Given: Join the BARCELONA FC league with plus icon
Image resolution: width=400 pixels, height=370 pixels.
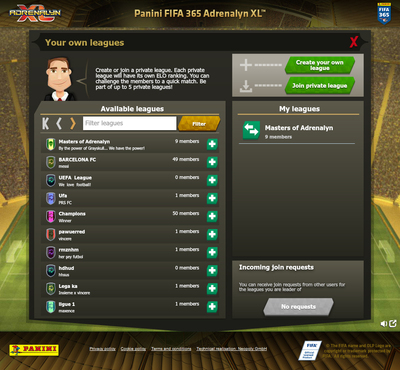Looking at the screenshot, I should 212,162.
